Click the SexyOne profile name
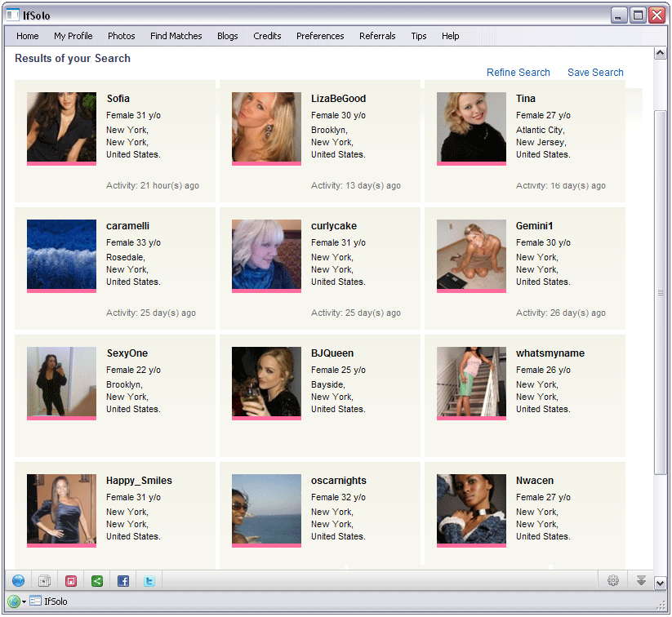Screen dimensions: 672x617 127,353
